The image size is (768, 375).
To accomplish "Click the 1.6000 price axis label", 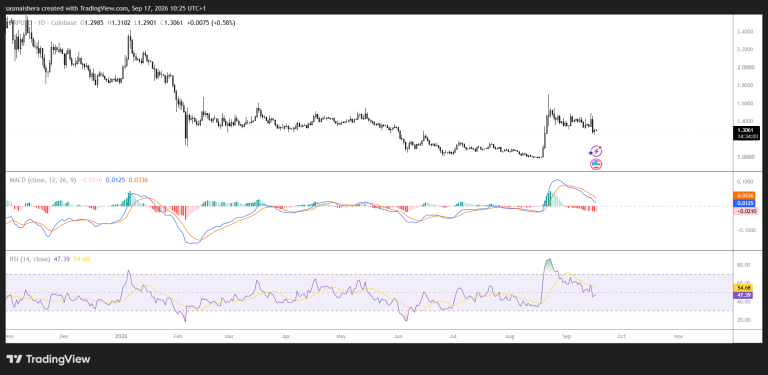I will point(744,103).
